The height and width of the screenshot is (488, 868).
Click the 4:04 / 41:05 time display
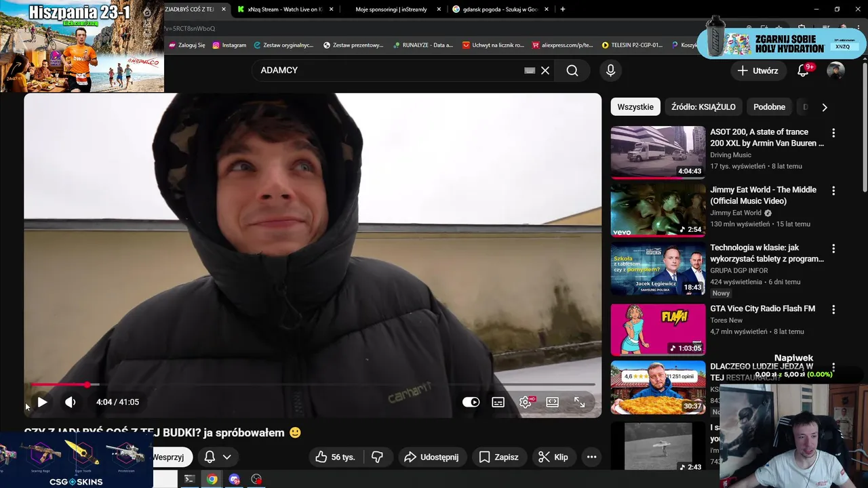[x=117, y=402]
